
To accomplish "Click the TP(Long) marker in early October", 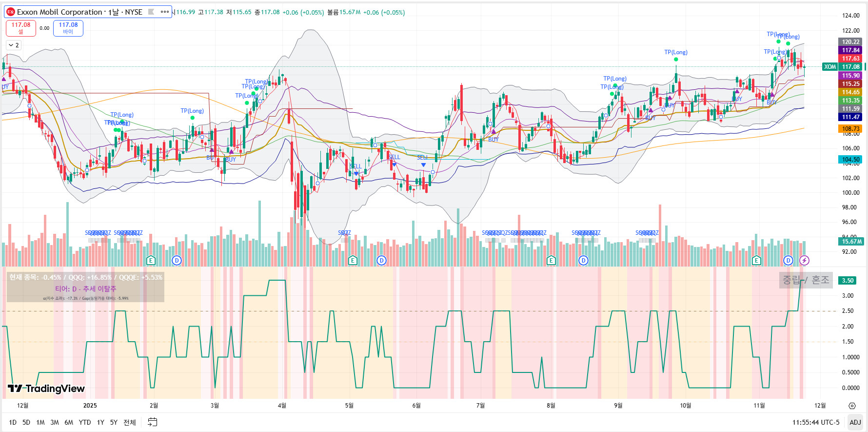I will click(676, 52).
